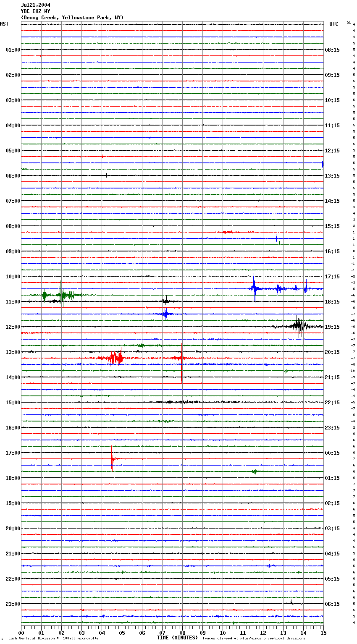The image size is (357, 644).
Task: Select the 04:00 MST time label
Action: click(x=13, y=126)
